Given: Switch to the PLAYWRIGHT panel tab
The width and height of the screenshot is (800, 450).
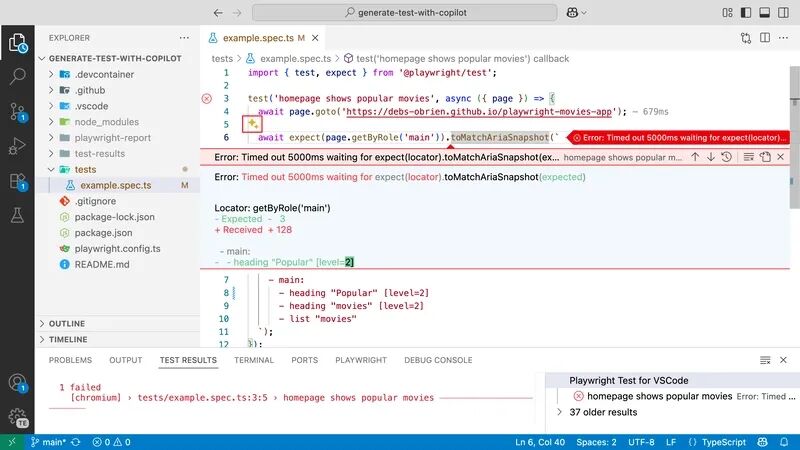Looking at the screenshot, I should pos(361,360).
